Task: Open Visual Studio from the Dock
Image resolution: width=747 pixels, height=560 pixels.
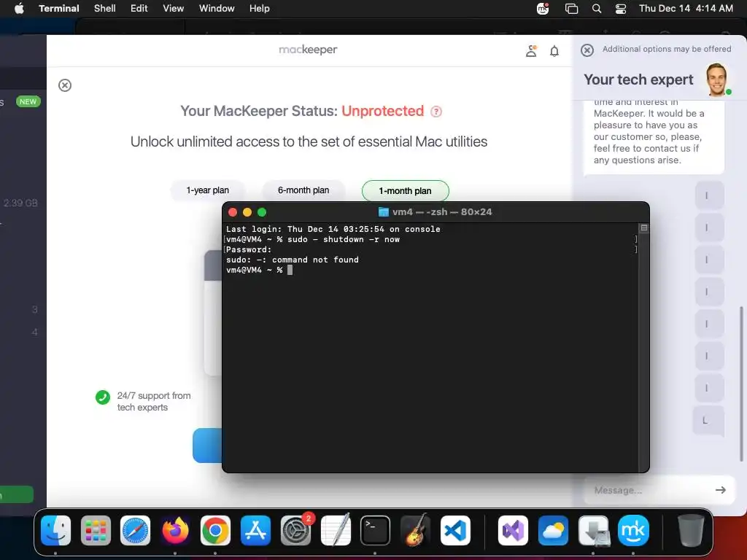Action: coord(513,530)
